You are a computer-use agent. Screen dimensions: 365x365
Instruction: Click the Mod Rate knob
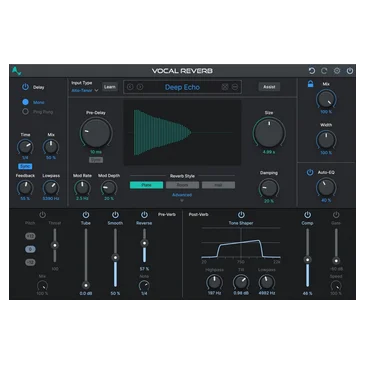pyautogui.click(x=82, y=188)
